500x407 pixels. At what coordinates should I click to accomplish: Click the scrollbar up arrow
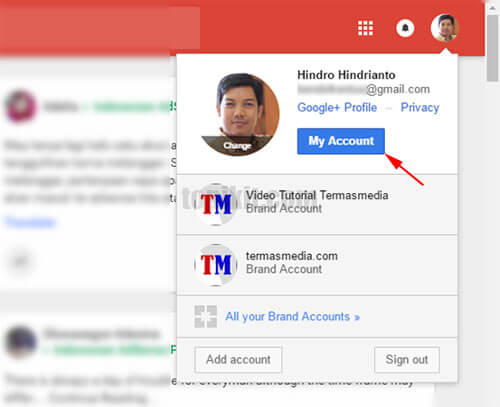492,7
